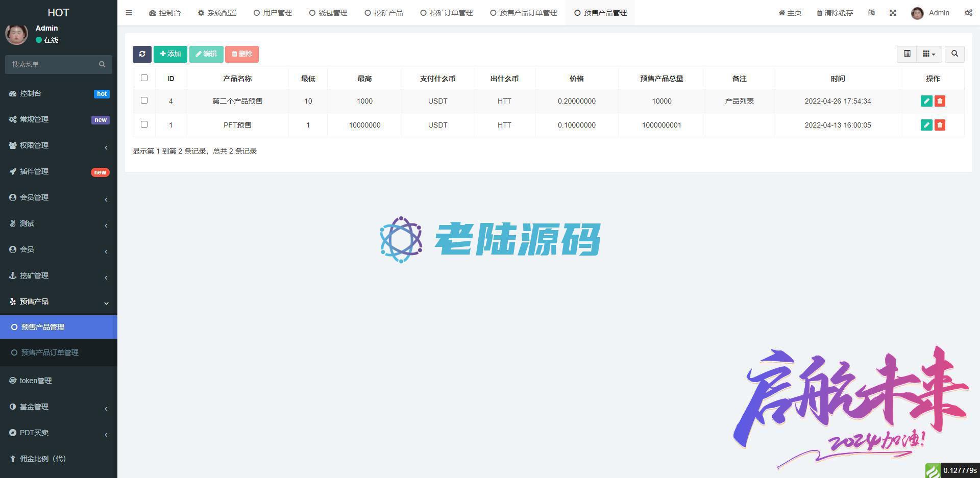Click the PFT预售 product name cell
Viewport: 980px width, 478px height.
tap(237, 125)
